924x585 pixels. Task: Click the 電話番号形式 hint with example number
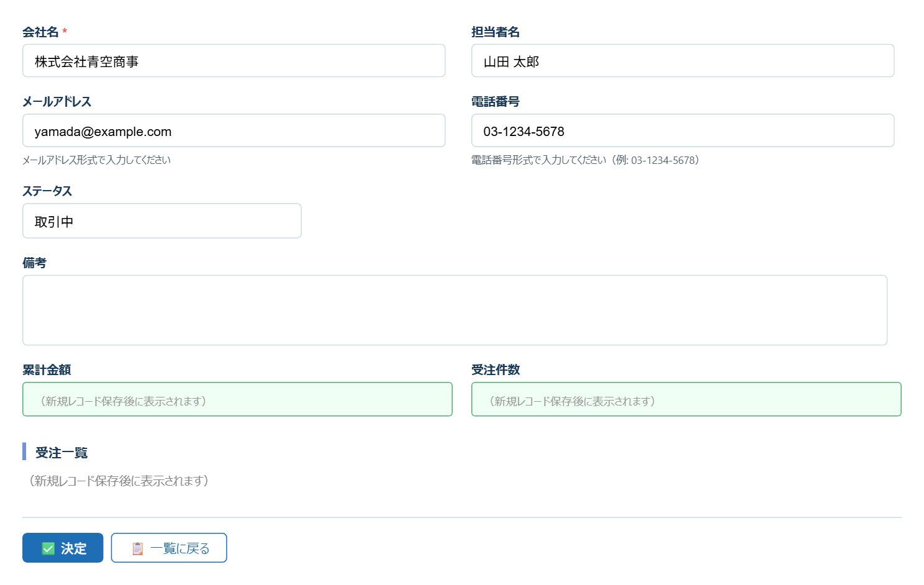click(x=585, y=160)
